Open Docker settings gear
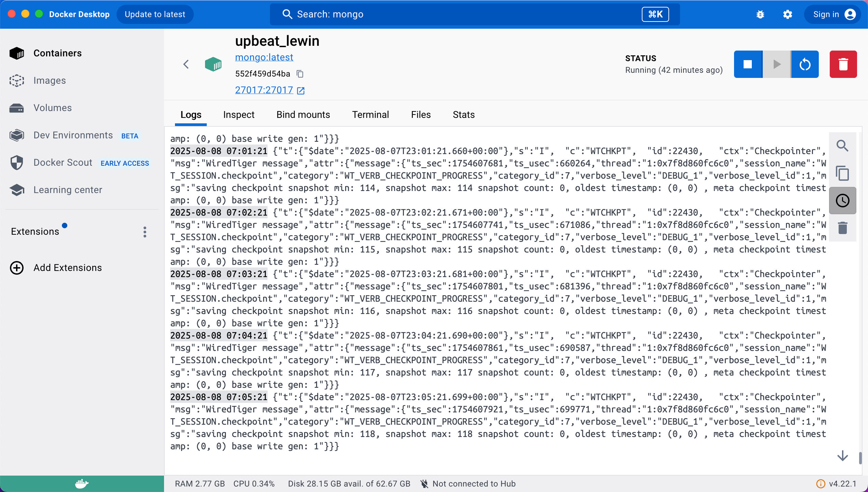 pos(787,14)
